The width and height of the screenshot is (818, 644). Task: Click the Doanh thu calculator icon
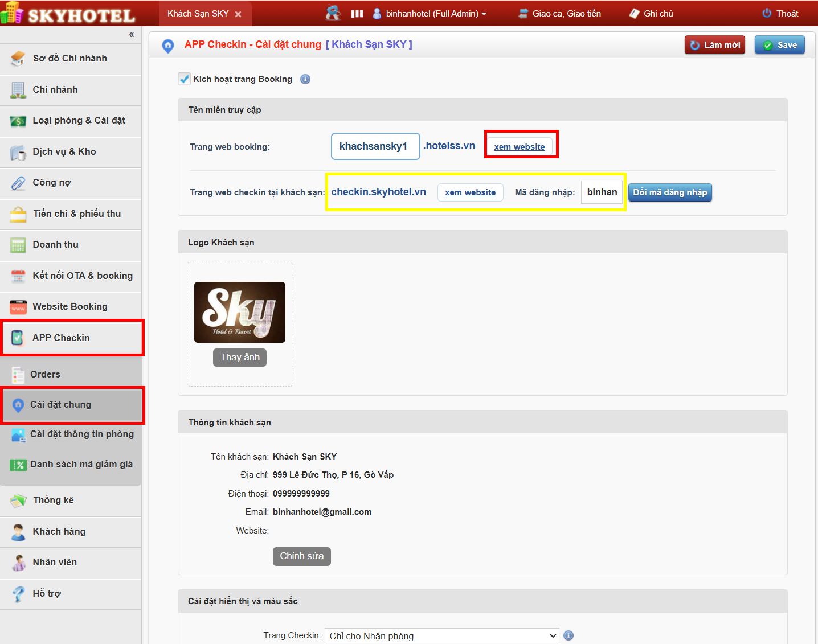(18, 245)
